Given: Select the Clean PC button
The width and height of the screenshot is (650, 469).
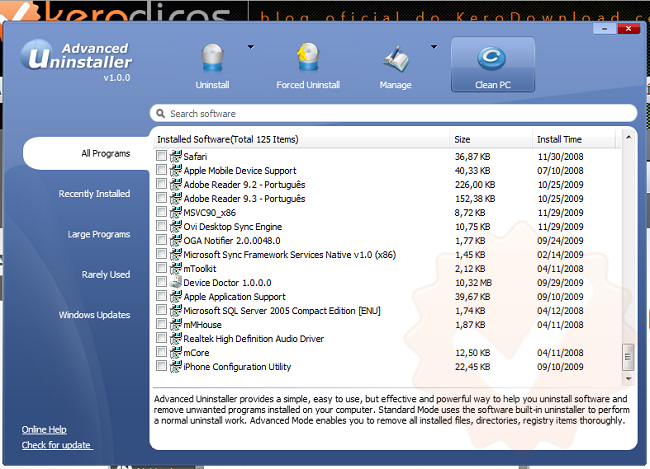Looking at the screenshot, I should 493,64.
